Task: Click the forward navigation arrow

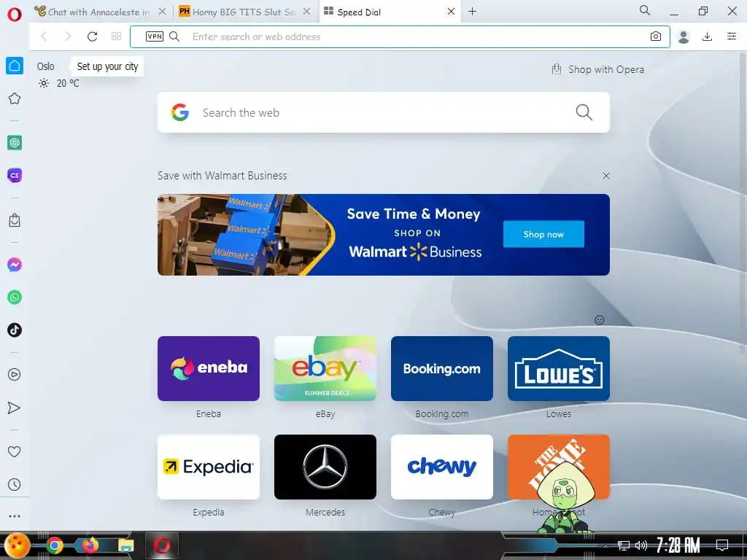Action: [x=68, y=36]
